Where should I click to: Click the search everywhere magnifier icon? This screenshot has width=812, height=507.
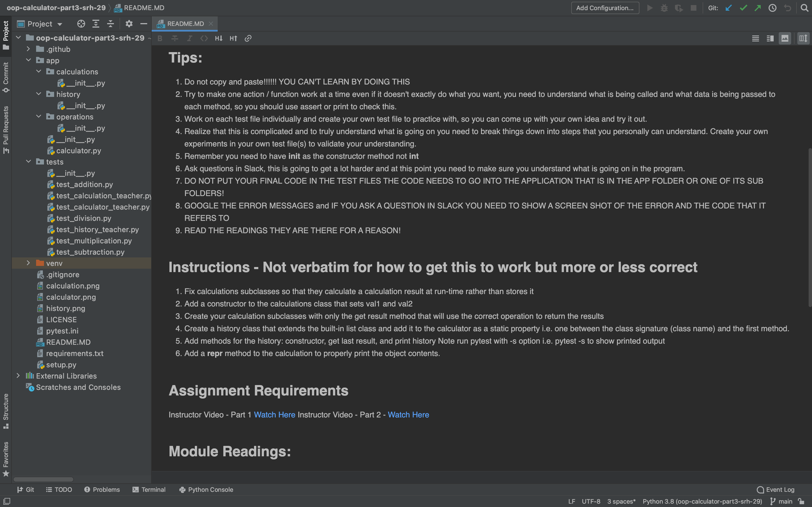pyautogui.click(x=804, y=8)
